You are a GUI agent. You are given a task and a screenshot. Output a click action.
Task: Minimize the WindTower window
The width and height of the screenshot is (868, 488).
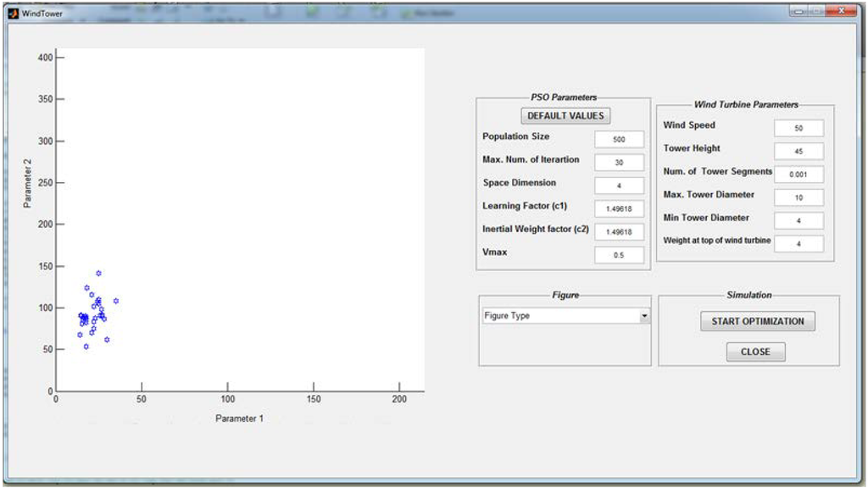798,11
